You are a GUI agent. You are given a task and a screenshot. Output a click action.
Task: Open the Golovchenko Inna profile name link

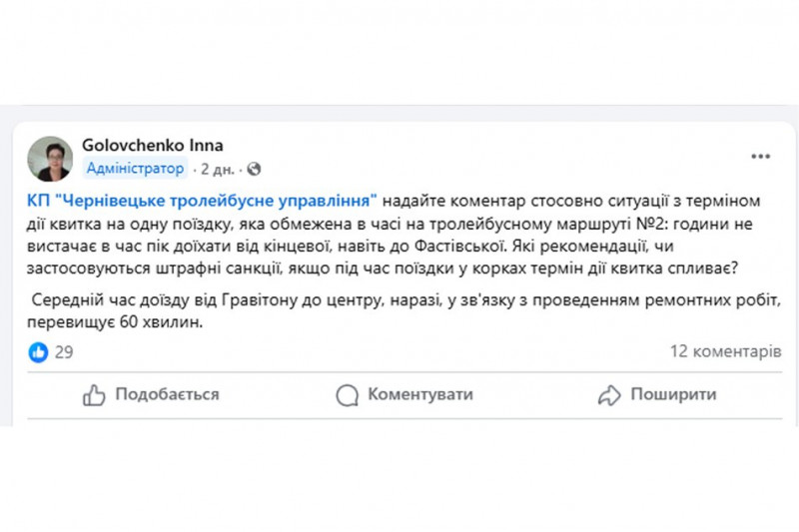point(153,145)
